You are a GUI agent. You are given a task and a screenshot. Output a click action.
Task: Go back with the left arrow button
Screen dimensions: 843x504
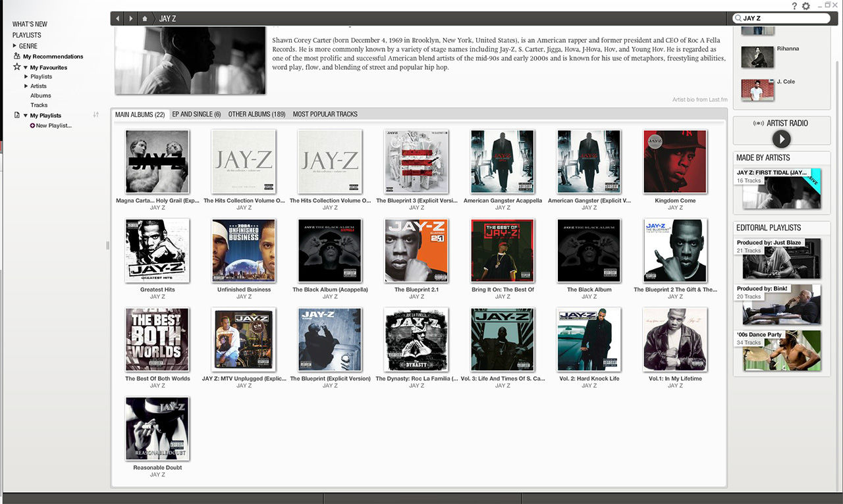[118, 18]
